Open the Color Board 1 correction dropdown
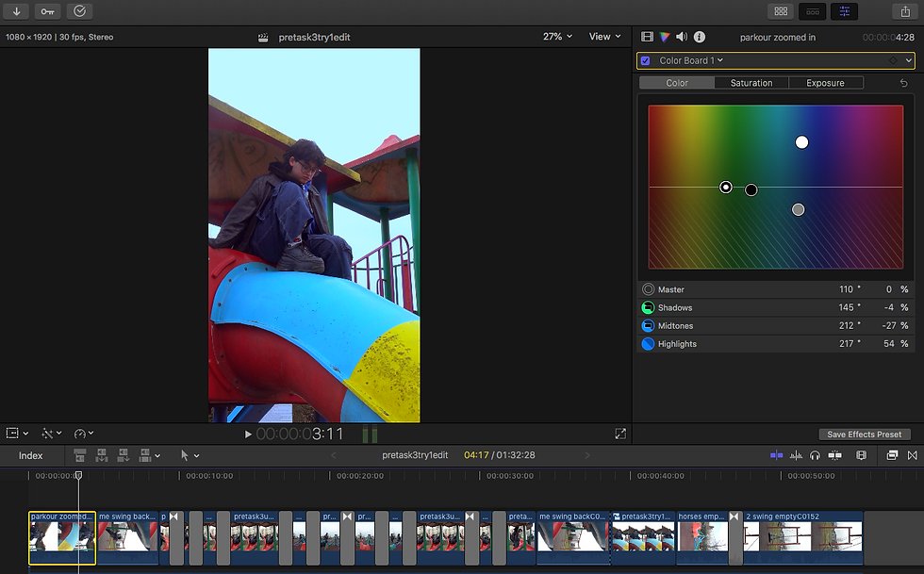This screenshot has width=924, height=574. pyautogui.click(x=691, y=61)
